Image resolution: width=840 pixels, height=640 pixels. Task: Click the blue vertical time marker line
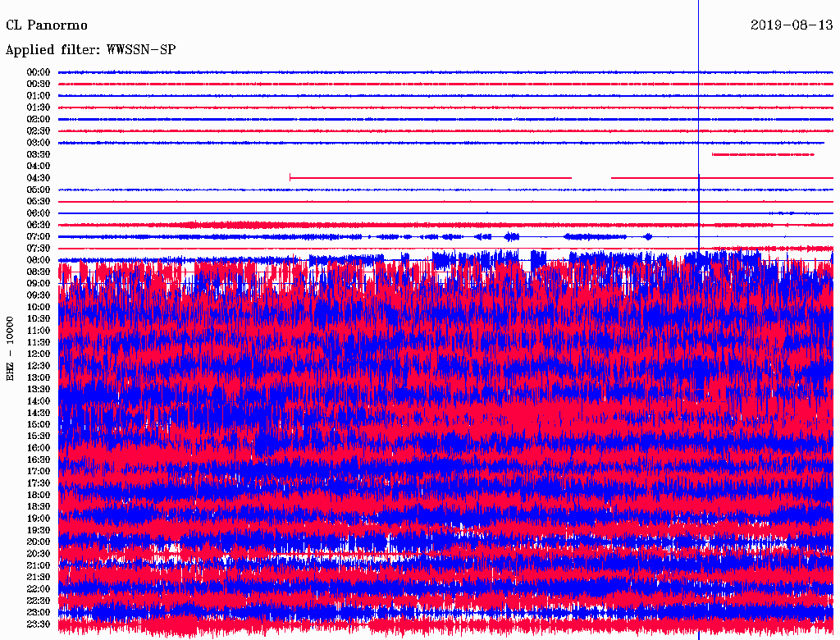699,320
